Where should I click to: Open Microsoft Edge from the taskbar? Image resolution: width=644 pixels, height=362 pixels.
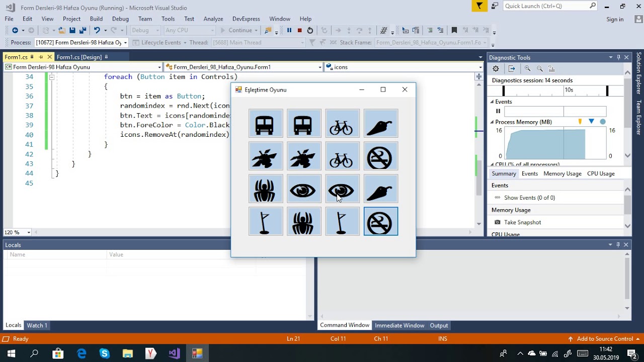tap(81, 353)
